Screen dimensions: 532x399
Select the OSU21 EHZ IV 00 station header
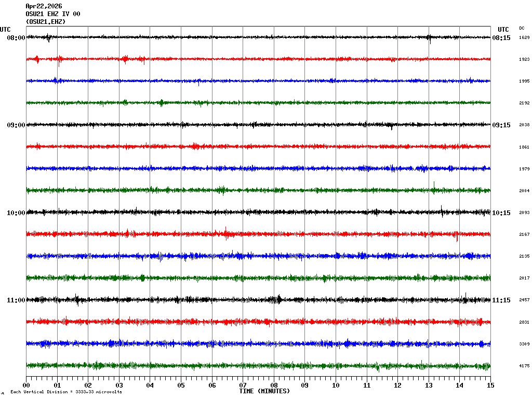click(x=53, y=14)
